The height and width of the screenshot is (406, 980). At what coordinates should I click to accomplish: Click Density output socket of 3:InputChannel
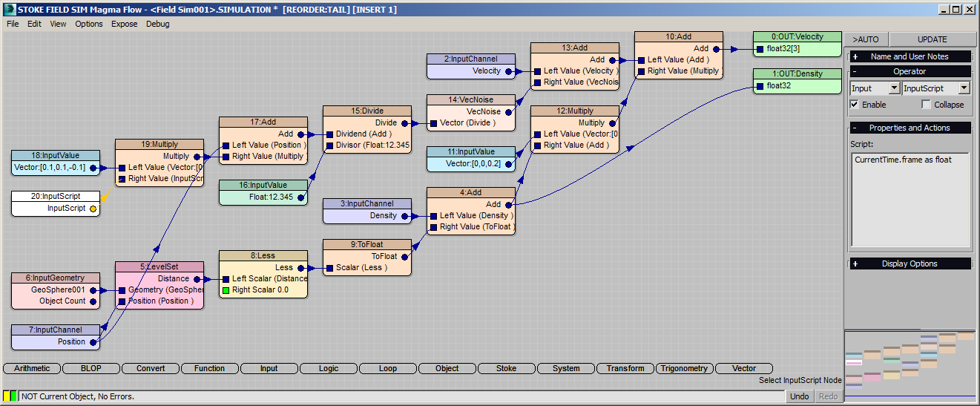coord(404,216)
